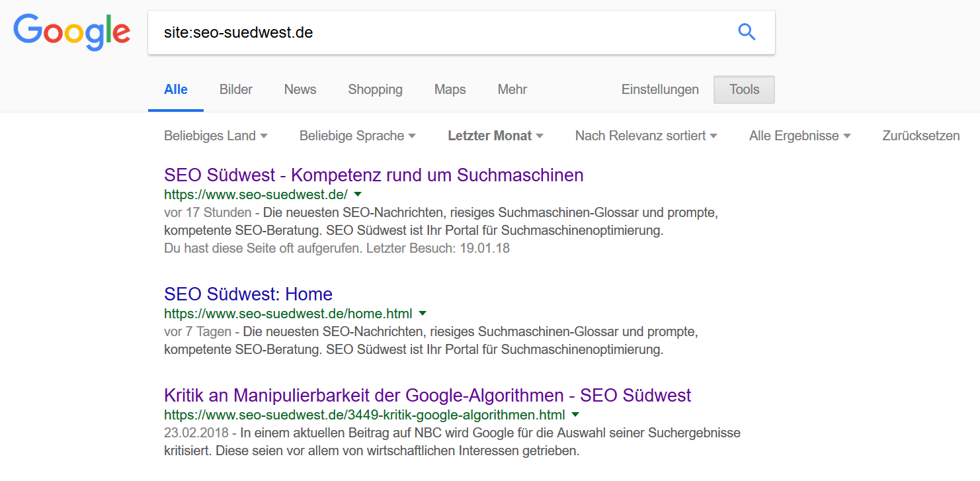
Task: Expand the dropdown arrow next to seo-suedwest.de/home.html
Action: tap(423, 313)
